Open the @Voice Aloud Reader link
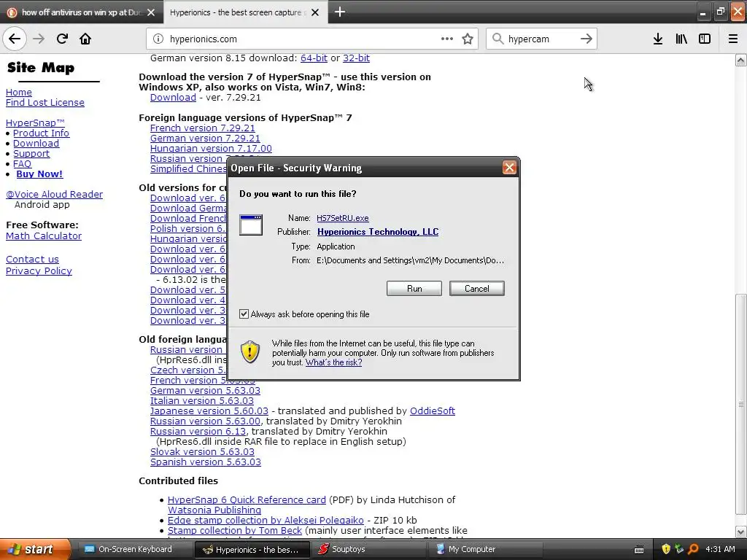 coord(54,194)
